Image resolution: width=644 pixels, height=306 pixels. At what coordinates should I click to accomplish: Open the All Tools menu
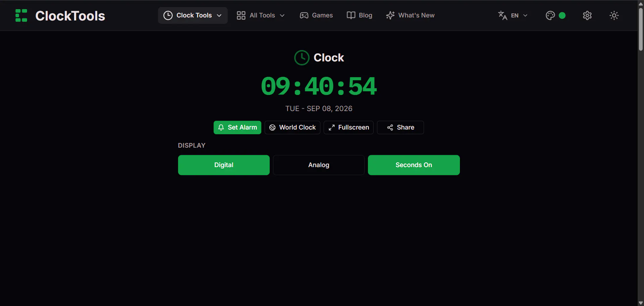(x=261, y=15)
